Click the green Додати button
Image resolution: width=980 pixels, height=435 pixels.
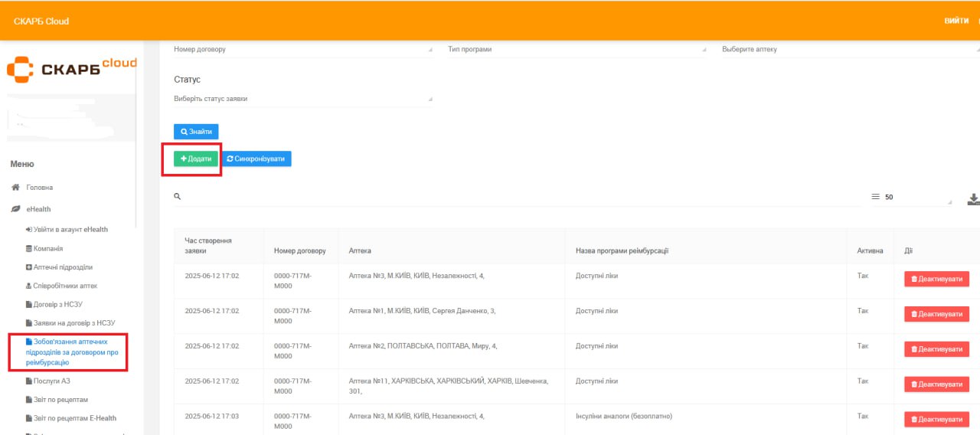tap(196, 159)
